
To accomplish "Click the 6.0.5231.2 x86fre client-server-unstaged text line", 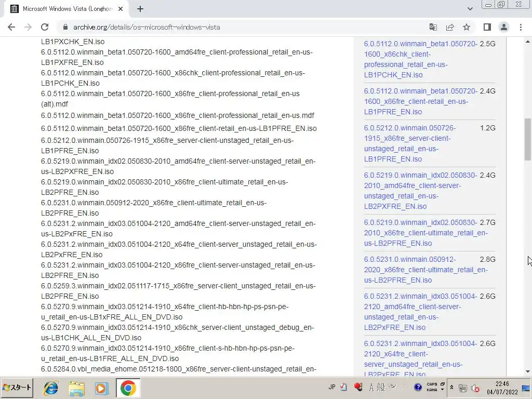I will click(178, 270).
